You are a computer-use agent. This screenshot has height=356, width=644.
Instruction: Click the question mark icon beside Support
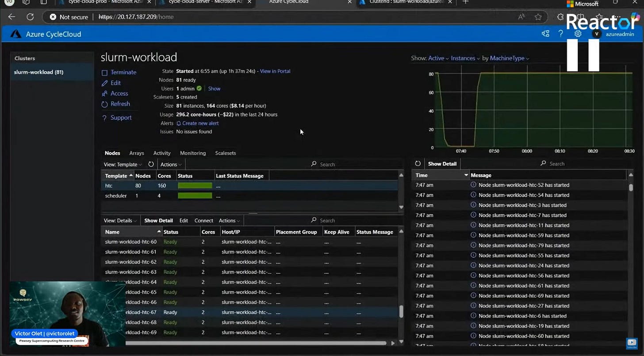pyautogui.click(x=104, y=118)
